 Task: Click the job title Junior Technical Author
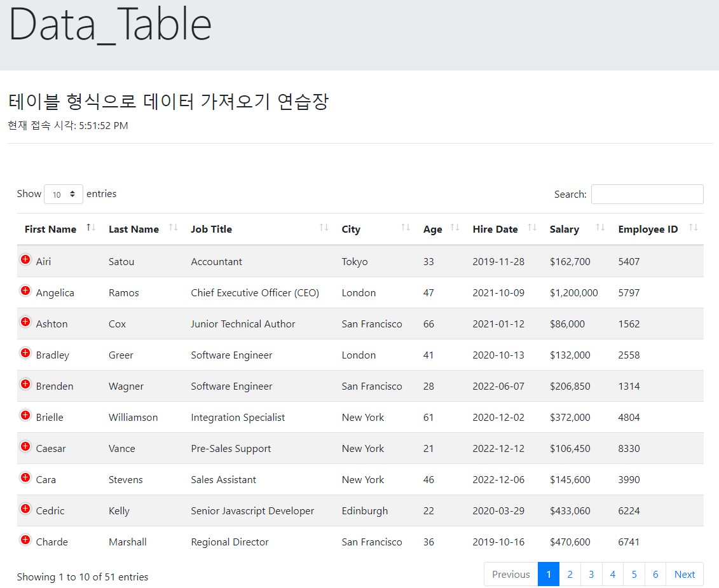[x=243, y=324]
